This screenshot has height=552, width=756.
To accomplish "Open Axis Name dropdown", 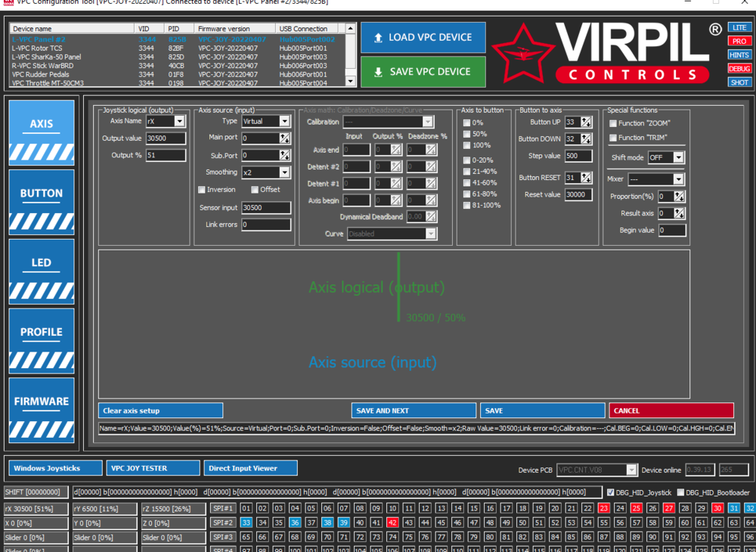I will pyautogui.click(x=179, y=122).
